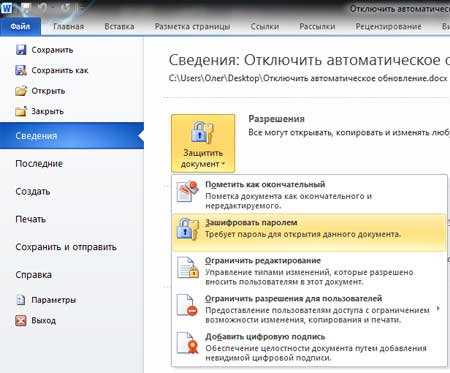Click the restrict permissions red-circle icon
The image size is (450, 373).
pos(188,305)
